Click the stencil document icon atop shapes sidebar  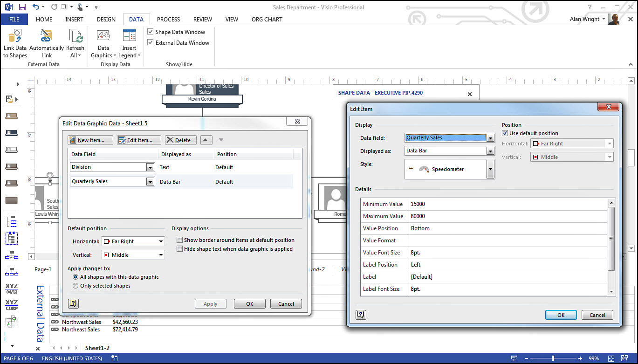coord(9,99)
